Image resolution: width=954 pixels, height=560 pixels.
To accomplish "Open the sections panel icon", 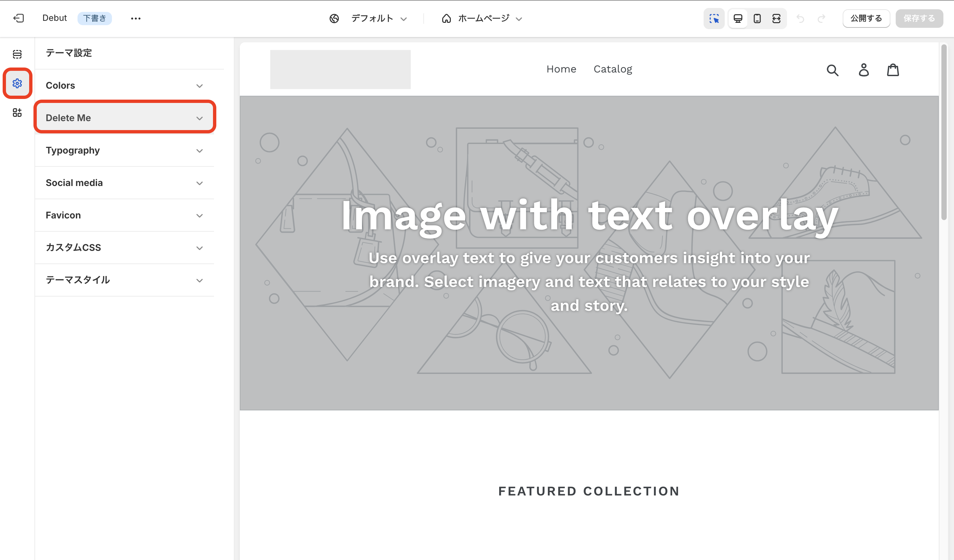I will tap(17, 54).
